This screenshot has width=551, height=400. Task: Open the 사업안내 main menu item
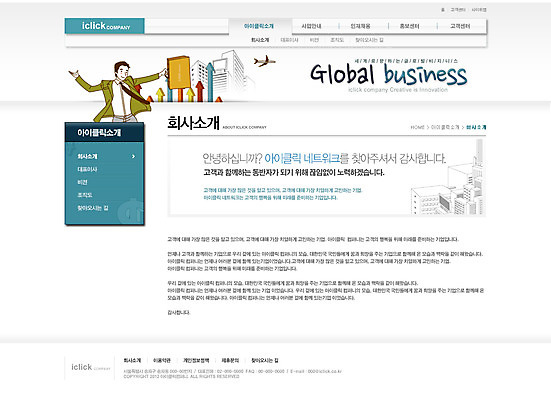click(311, 26)
